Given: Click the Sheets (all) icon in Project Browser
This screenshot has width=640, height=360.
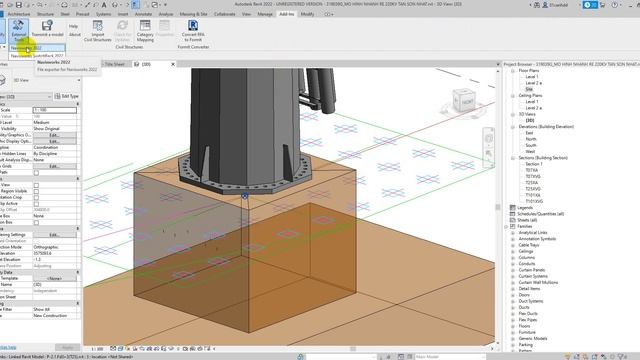Looking at the screenshot, I should coord(513,220).
